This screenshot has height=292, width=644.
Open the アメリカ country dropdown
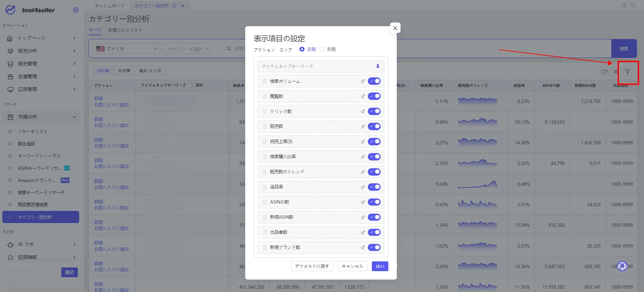pos(126,48)
